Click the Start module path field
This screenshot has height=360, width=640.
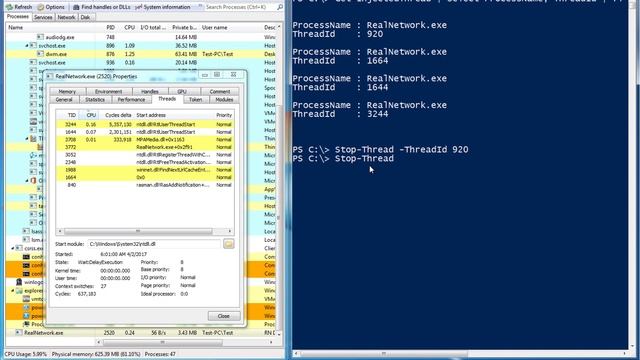[x=154, y=244]
